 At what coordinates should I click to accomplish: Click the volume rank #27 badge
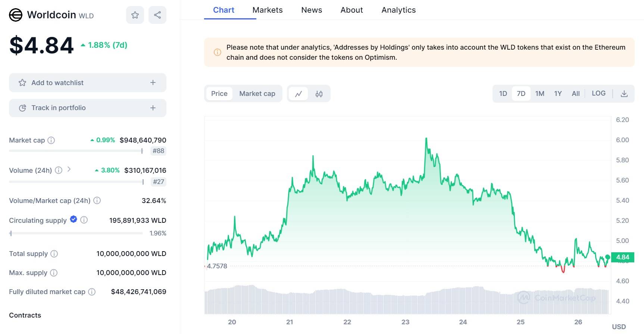[x=159, y=182]
